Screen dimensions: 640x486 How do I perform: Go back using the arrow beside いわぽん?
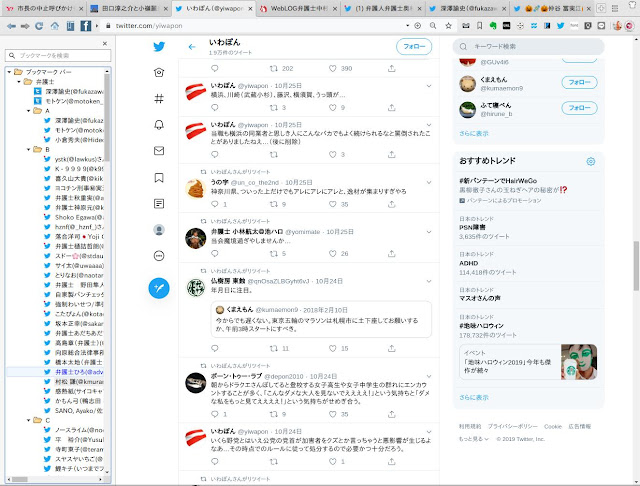[192, 47]
